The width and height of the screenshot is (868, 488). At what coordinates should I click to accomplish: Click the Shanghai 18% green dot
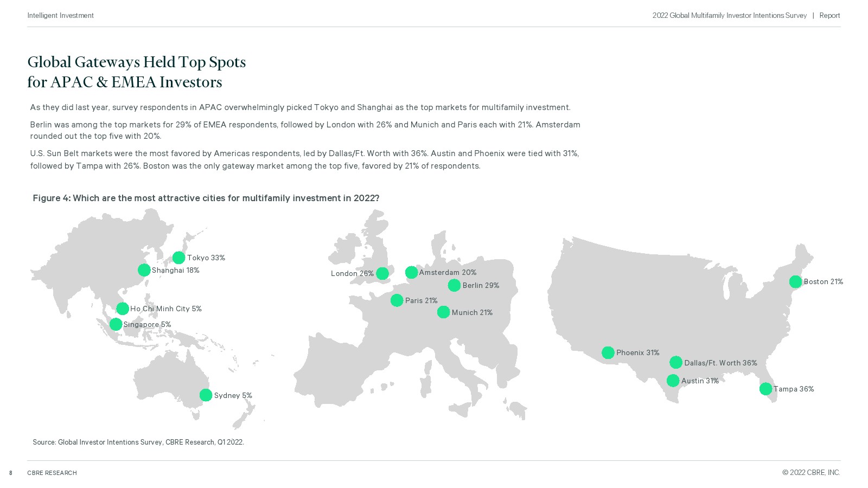tap(144, 270)
